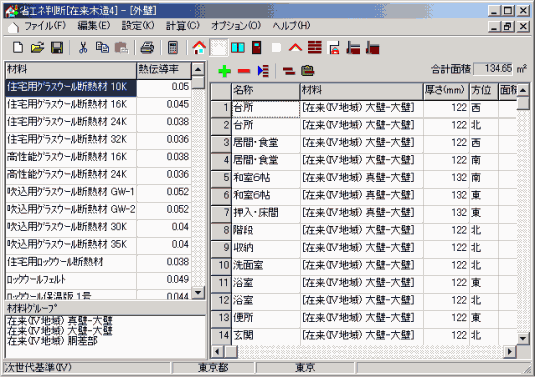This screenshot has width=535, height=377.
Task: Click the 玄関 name cell in row 14
Action: 265,336
